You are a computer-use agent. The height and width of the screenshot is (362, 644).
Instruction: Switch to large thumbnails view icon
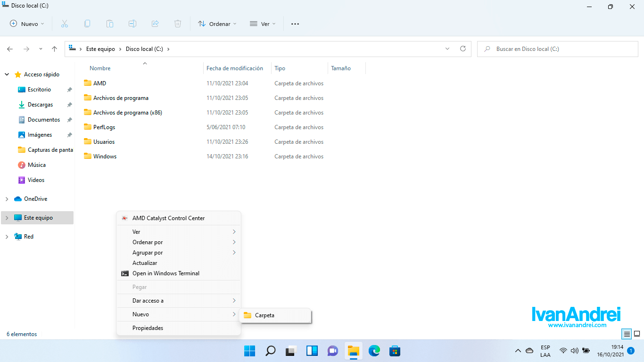[636, 334]
